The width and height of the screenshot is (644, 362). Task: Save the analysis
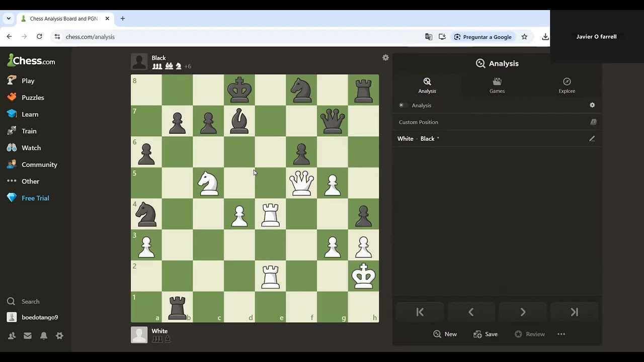485,334
